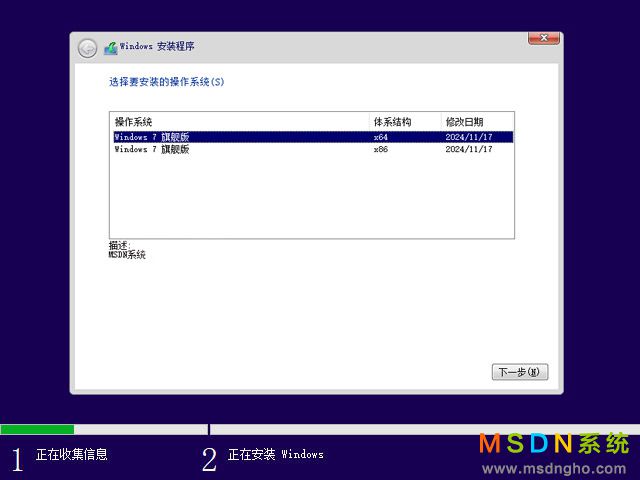The width and height of the screenshot is (640, 480).
Task: Click the 正在收集信息 step label
Action: (71, 454)
